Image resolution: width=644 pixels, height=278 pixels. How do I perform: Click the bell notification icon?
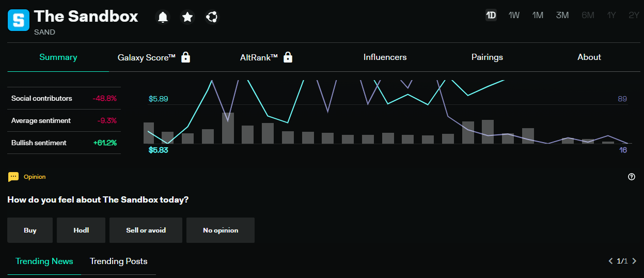coord(163,18)
